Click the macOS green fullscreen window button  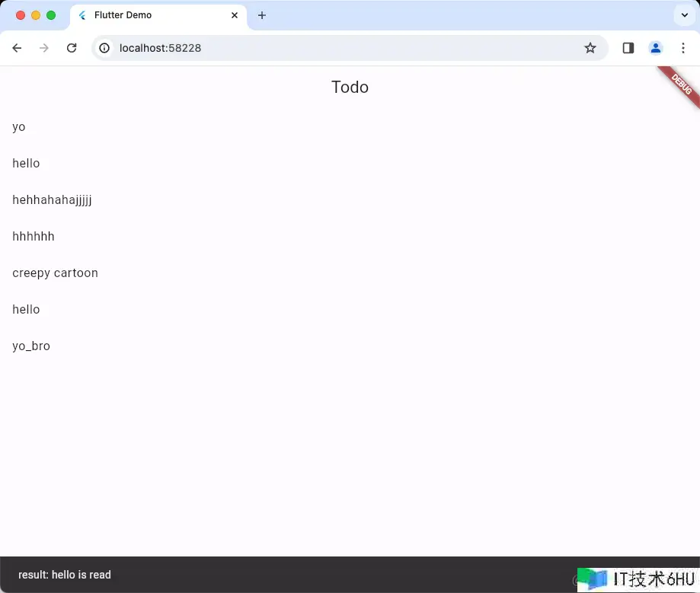click(x=51, y=15)
